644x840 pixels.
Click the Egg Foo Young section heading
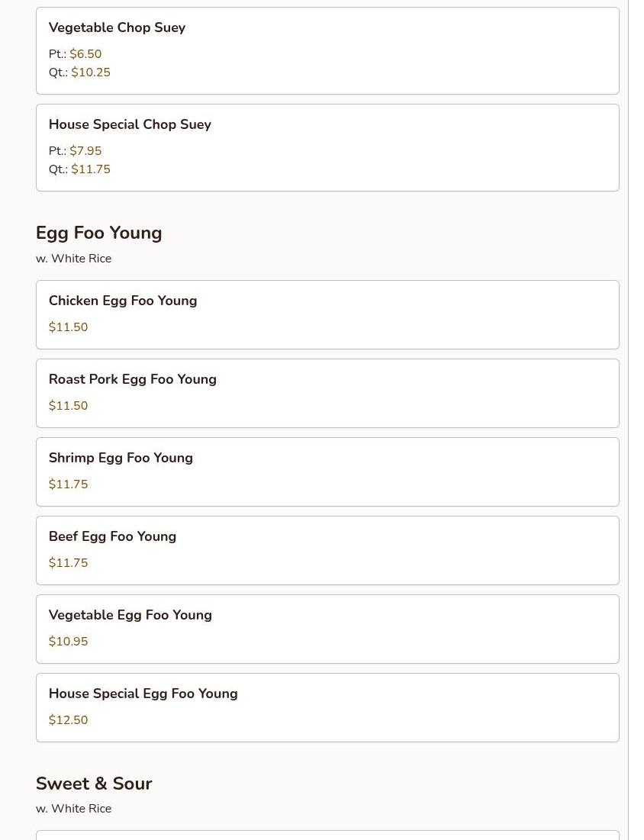click(x=98, y=233)
